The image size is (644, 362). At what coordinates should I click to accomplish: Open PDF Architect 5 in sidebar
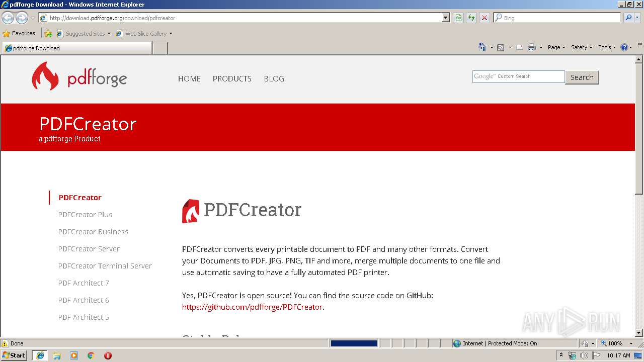[84, 317]
